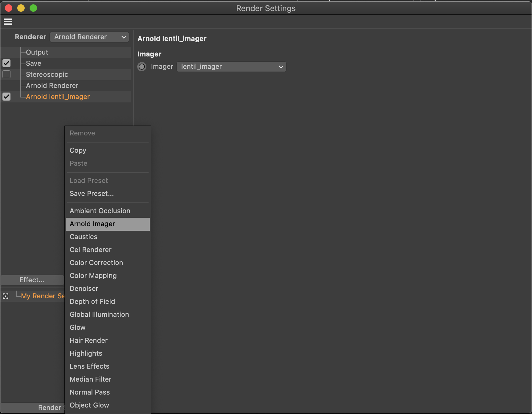Open the Imager lentil_imager dropdown
The image size is (532, 414).
(231, 67)
